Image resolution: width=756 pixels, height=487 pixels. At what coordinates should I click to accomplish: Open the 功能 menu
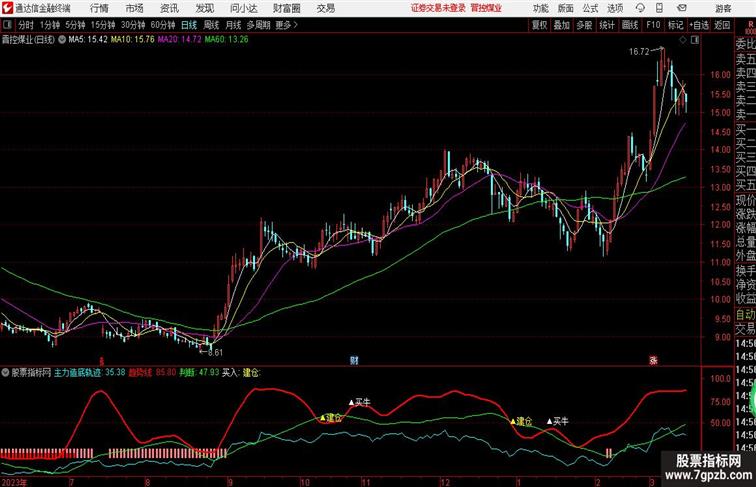[x=540, y=8]
